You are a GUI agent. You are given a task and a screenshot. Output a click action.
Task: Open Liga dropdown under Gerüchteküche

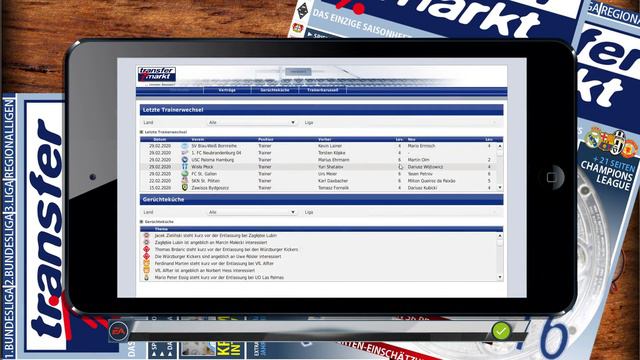point(433,212)
